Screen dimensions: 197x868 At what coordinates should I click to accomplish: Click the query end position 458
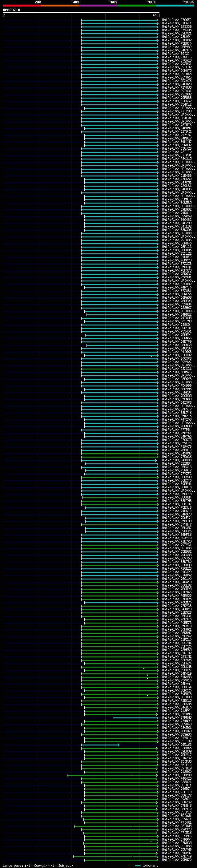click(155, 15)
